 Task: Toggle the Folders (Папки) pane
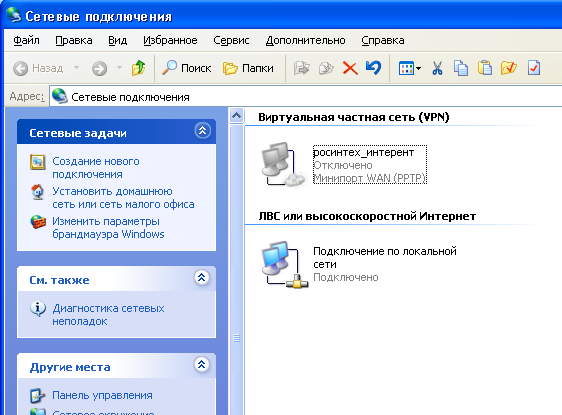click(248, 68)
